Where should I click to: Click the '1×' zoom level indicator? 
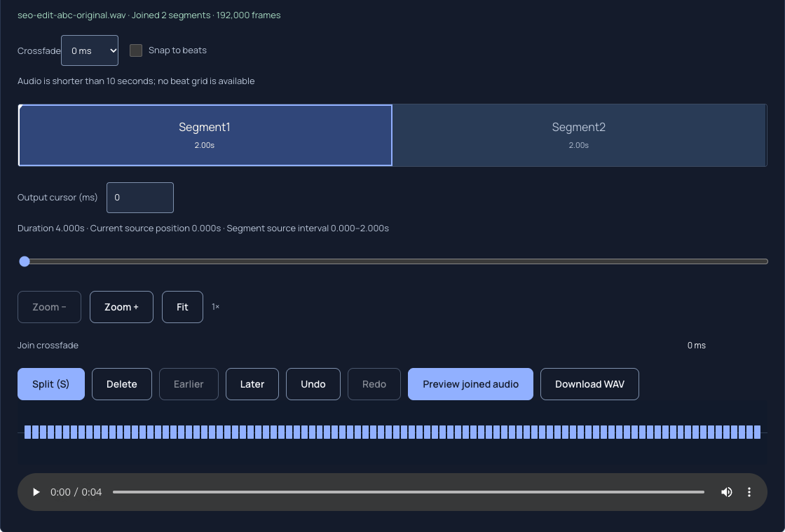215,307
